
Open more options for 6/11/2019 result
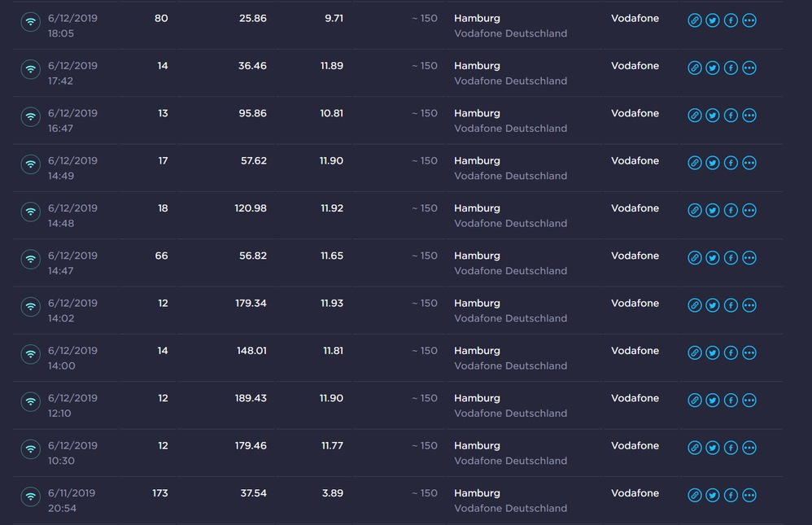click(749, 496)
